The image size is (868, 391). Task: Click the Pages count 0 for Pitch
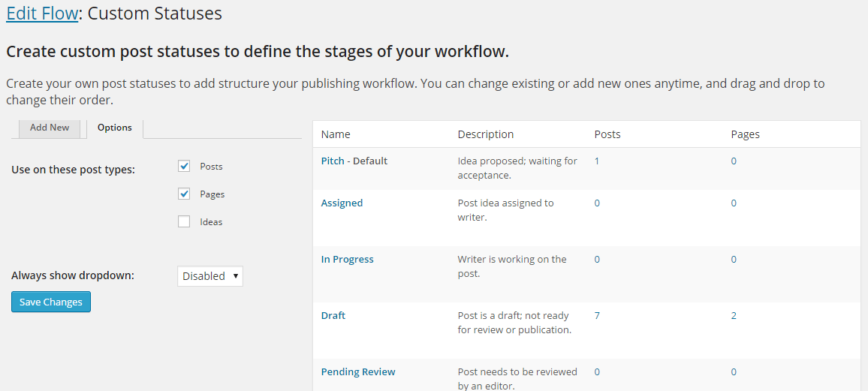pos(734,161)
